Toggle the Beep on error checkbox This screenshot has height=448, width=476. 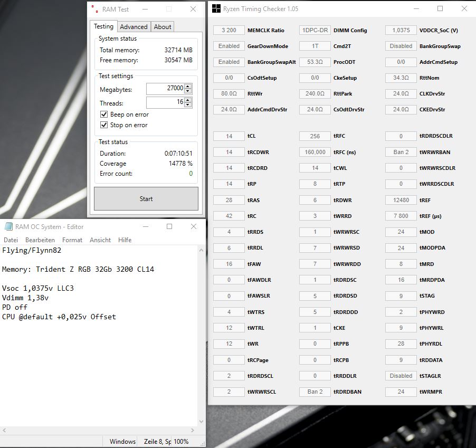click(x=104, y=115)
